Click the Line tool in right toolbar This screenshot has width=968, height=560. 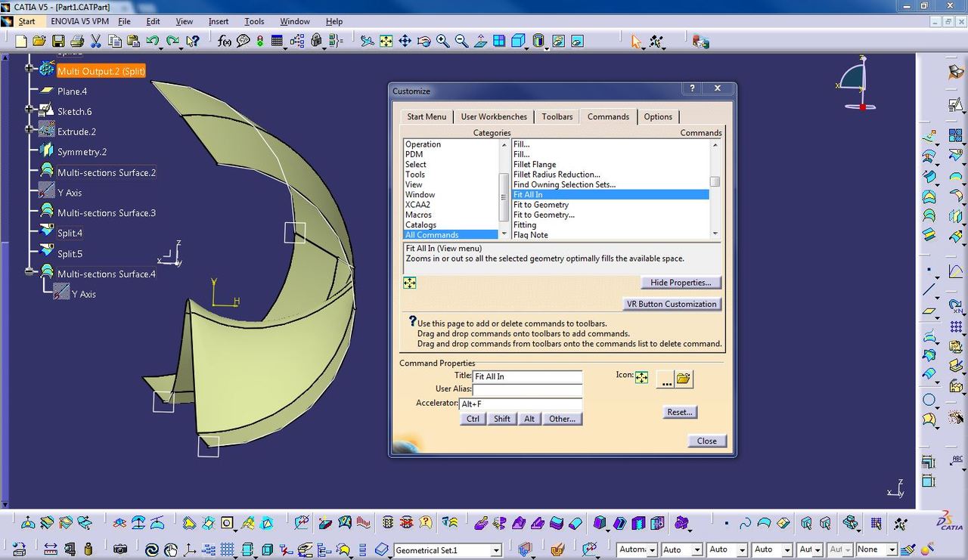pos(929,289)
